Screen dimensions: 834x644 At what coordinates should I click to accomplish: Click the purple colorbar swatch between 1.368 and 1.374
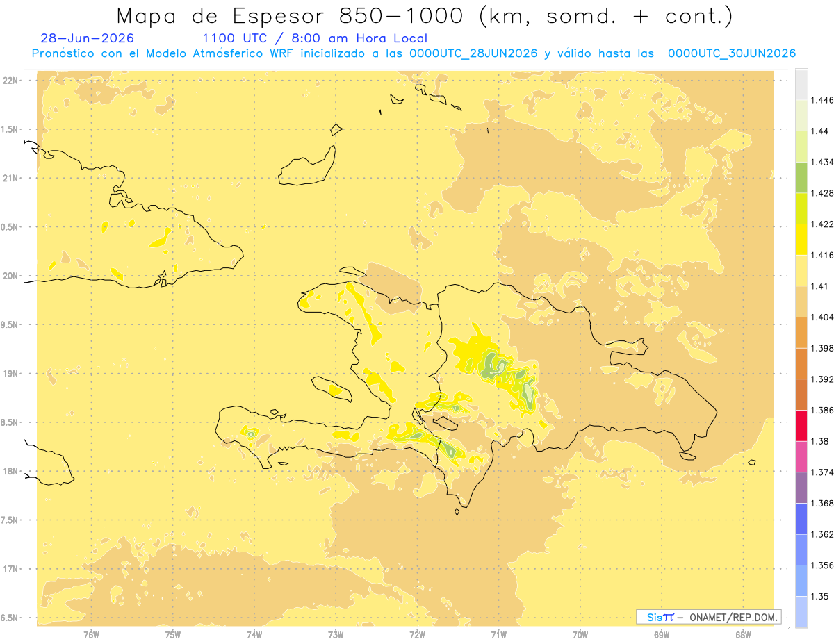(801, 488)
